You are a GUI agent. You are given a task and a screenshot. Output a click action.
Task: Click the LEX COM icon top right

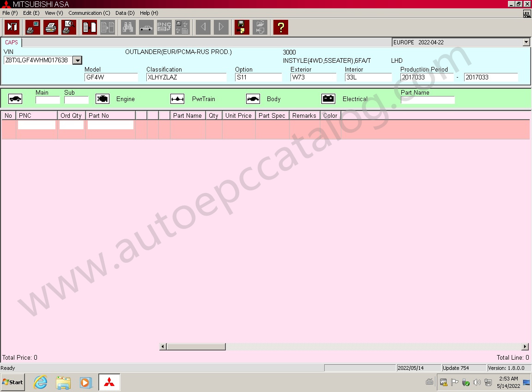(526, 13)
